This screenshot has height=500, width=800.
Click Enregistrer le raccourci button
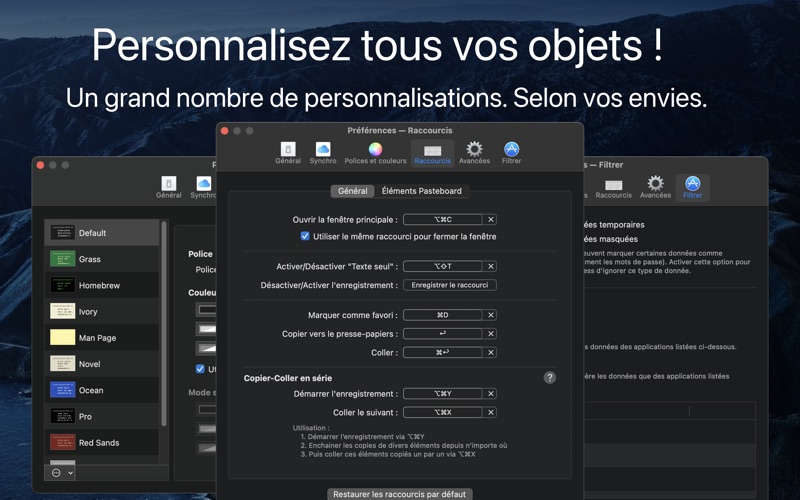click(449, 285)
